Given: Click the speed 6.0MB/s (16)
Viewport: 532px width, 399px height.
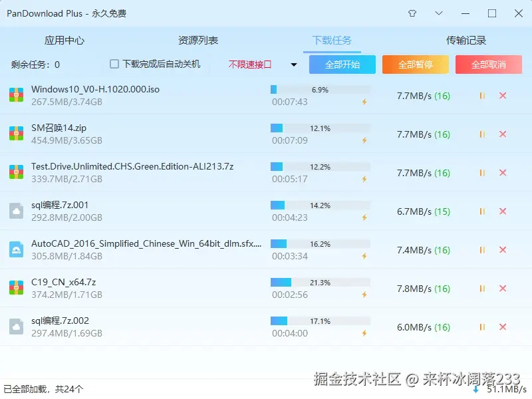Looking at the screenshot, I should 424,327.
